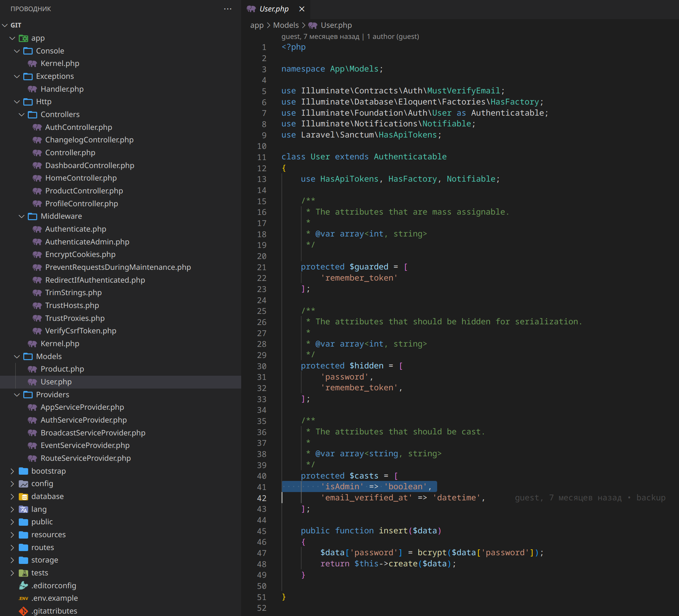Viewport: 679px width, 616px height.
Task: Open EncryptCookies.php file
Action: point(80,255)
